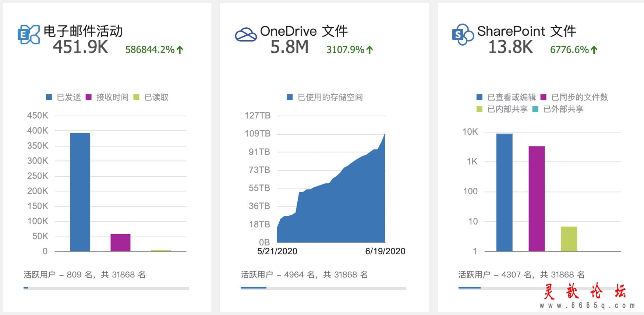Click the 10K axis label in SharePoint chart
This screenshot has height=315, width=644.
point(470,132)
